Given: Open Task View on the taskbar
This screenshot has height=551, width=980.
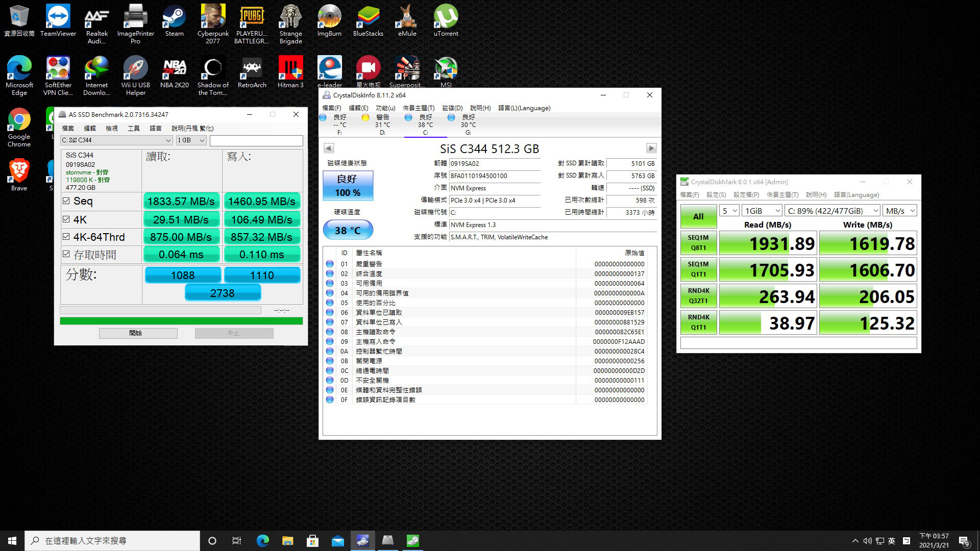Looking at the screenshot, I should point(237,541).
